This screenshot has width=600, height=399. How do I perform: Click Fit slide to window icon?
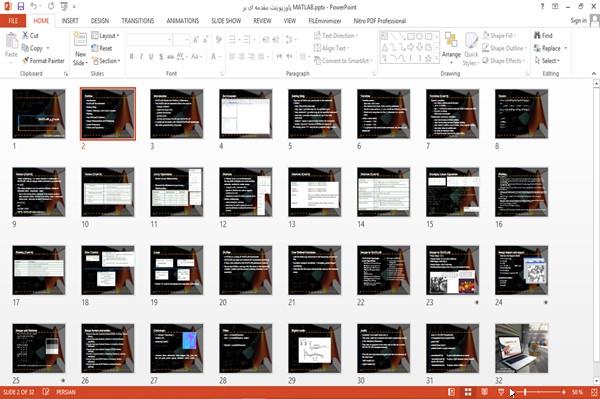click(594, 392)
